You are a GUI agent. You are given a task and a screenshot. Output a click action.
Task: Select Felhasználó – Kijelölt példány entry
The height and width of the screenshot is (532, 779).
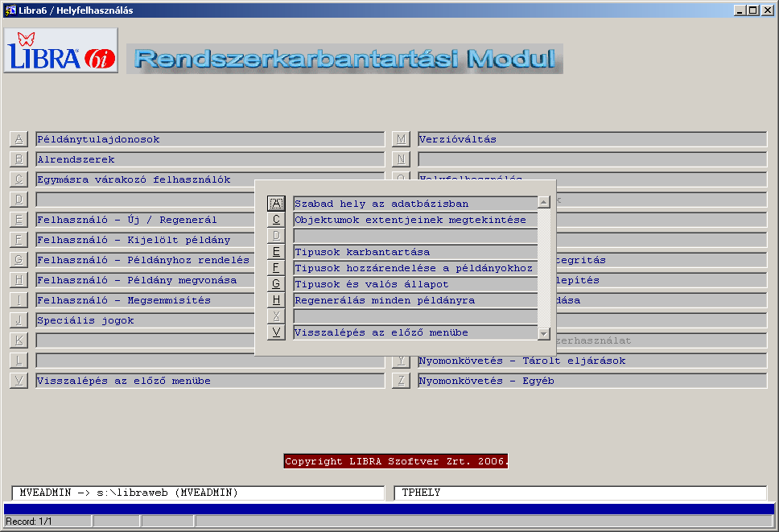145,240
